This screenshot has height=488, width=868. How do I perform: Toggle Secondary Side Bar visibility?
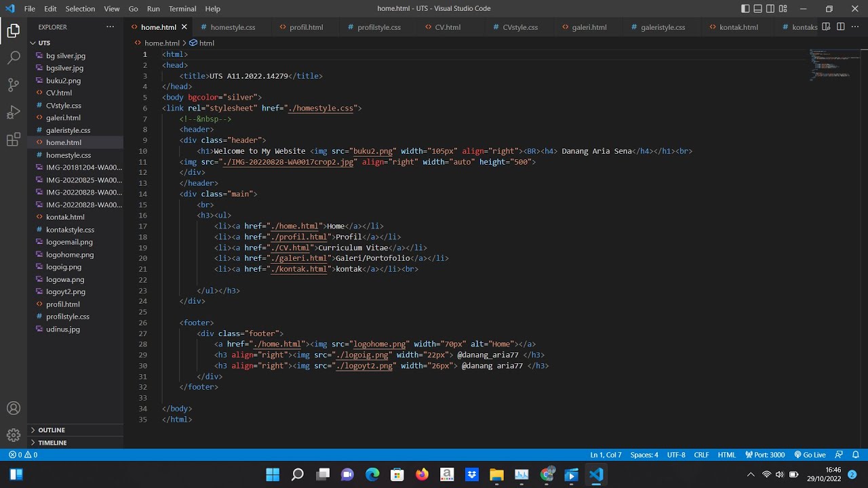(770, 9)
